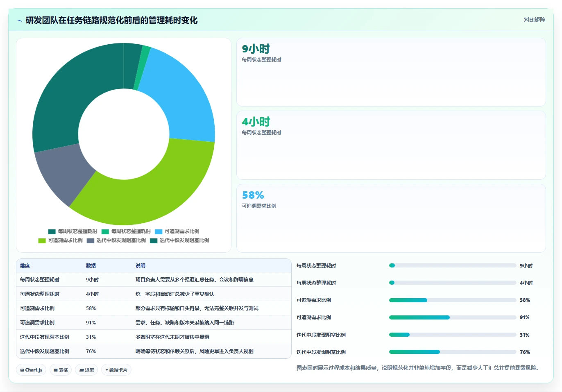
Task: Click the 9小时 cell in the table
Action: tap(92, 280)
